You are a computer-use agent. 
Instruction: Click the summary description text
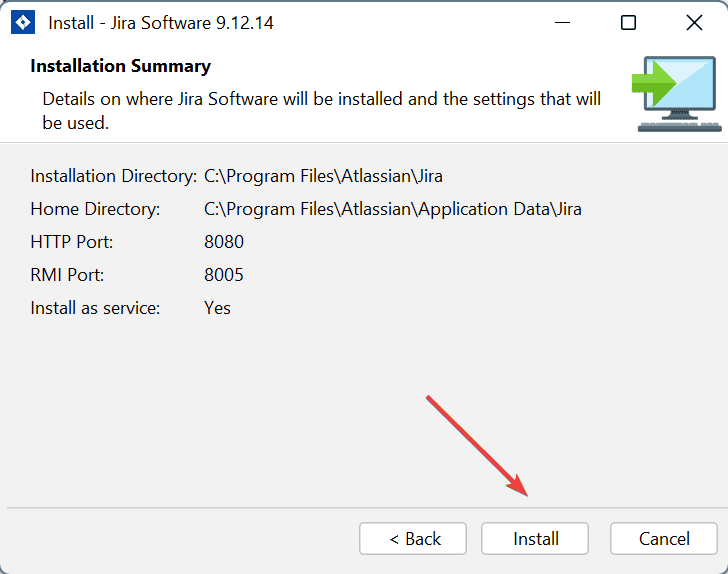pos(321,111)
